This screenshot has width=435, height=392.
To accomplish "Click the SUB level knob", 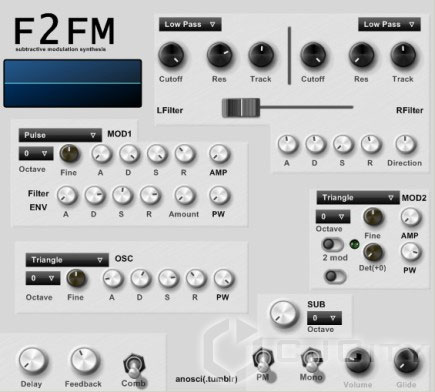I will pyautogui.click(x=283, y=314).
